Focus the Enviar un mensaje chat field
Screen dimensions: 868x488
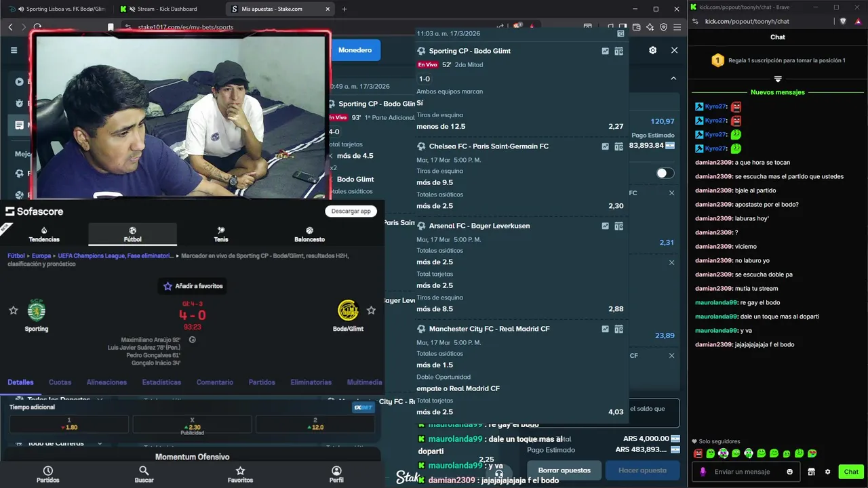(x=746, y=472)
